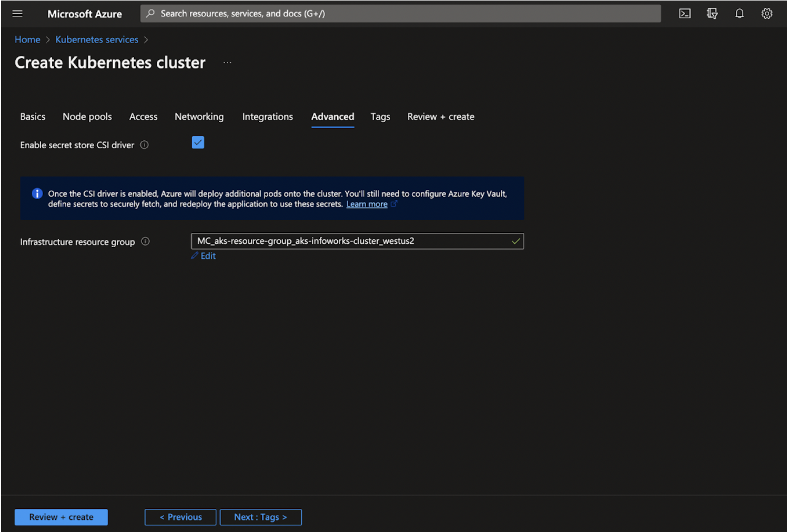787x532 pixels.
Task: Go to Kubernetes services breadcrumb
Action: (x=97, y=39)
